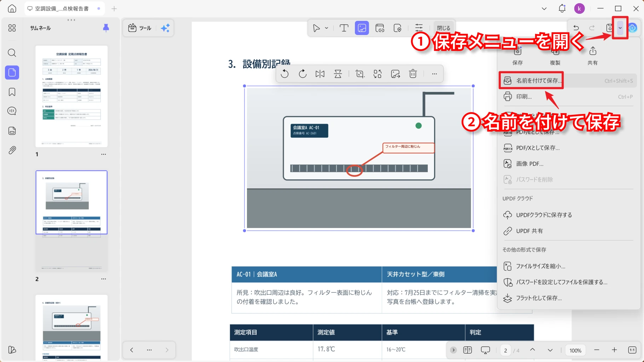Open options for thumbnail page 2

[x=103, y=279]
